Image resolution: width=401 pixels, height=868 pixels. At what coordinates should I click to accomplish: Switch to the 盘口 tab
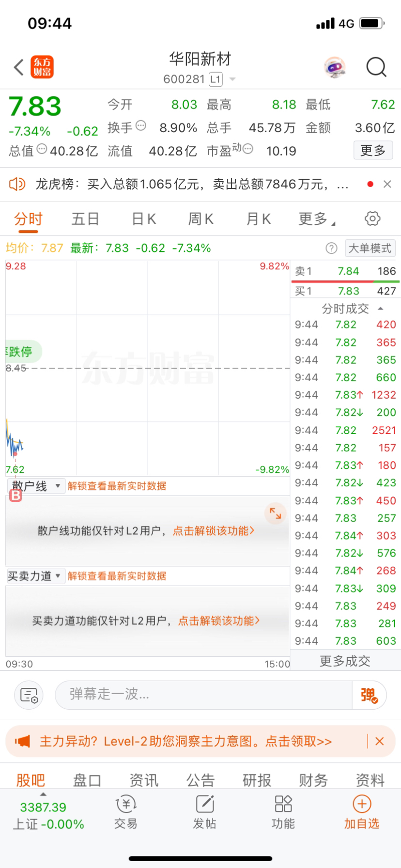[87, 780]
